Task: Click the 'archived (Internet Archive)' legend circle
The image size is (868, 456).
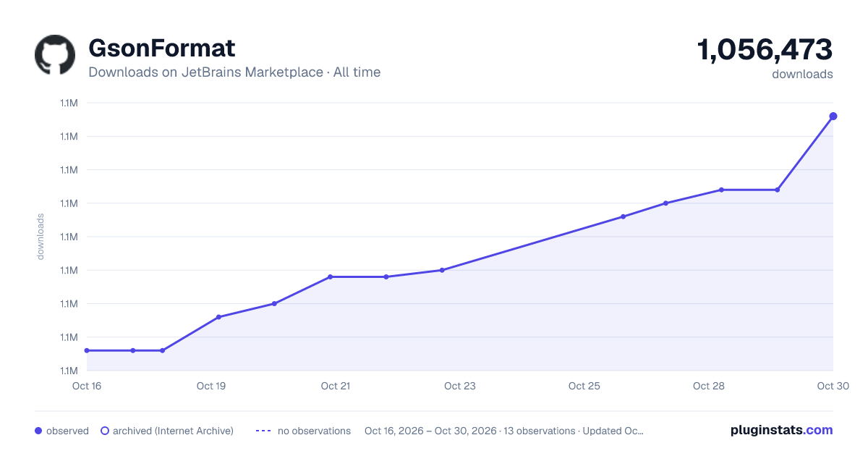Action: click(x=105, y=431)
